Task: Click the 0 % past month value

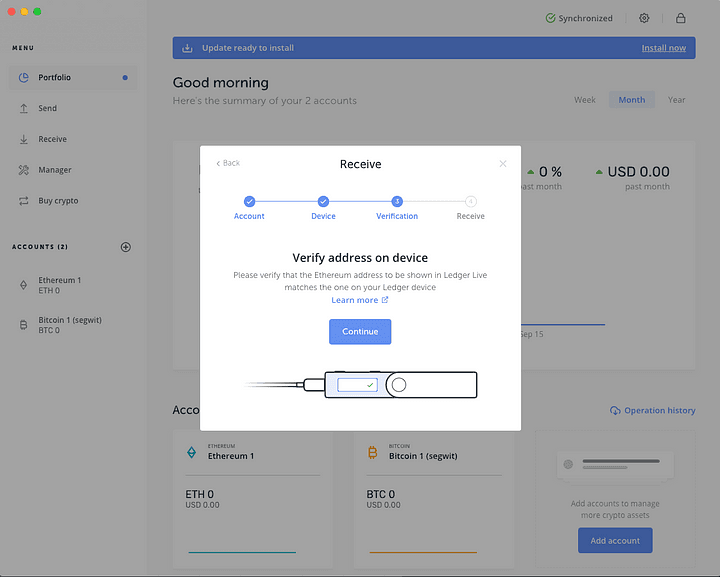Action: click(x=550, y=172)
